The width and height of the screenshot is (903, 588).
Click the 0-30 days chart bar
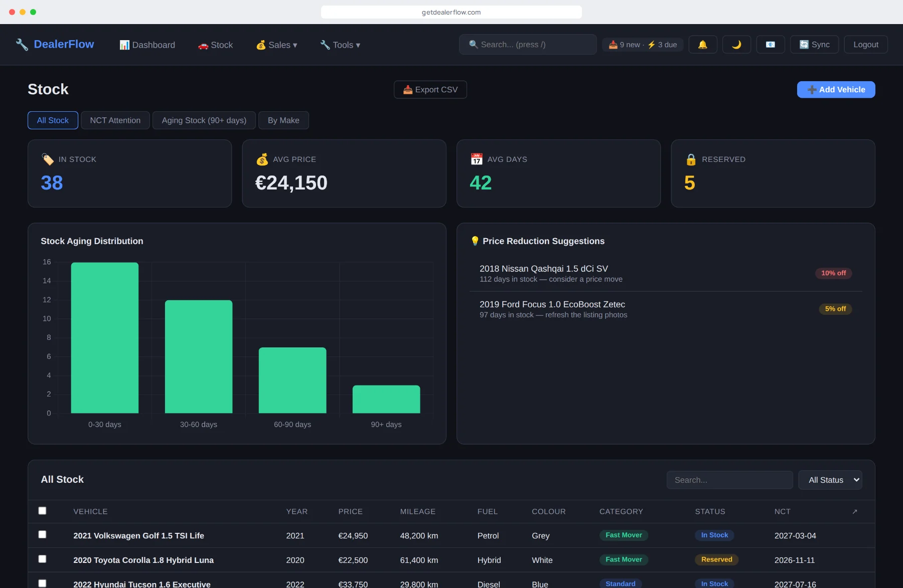(105, 338)
